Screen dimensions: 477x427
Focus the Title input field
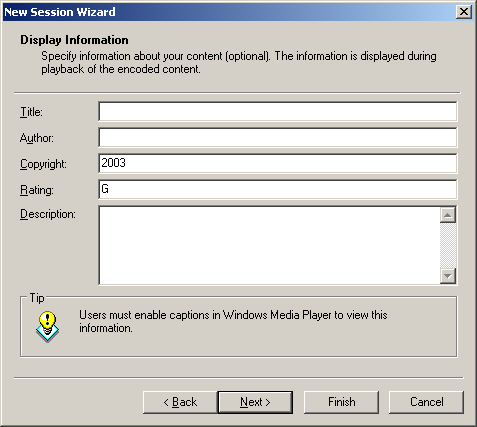pyautogui.click(x=278, y=112)
